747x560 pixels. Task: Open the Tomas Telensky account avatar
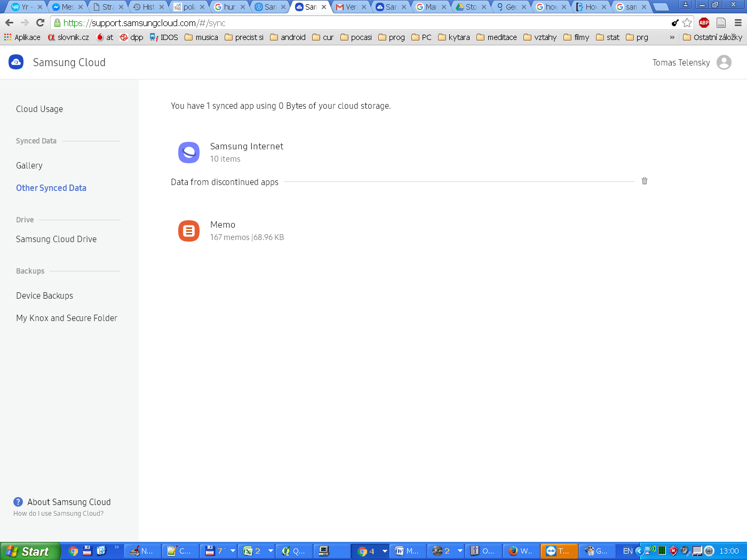point(724,62)
